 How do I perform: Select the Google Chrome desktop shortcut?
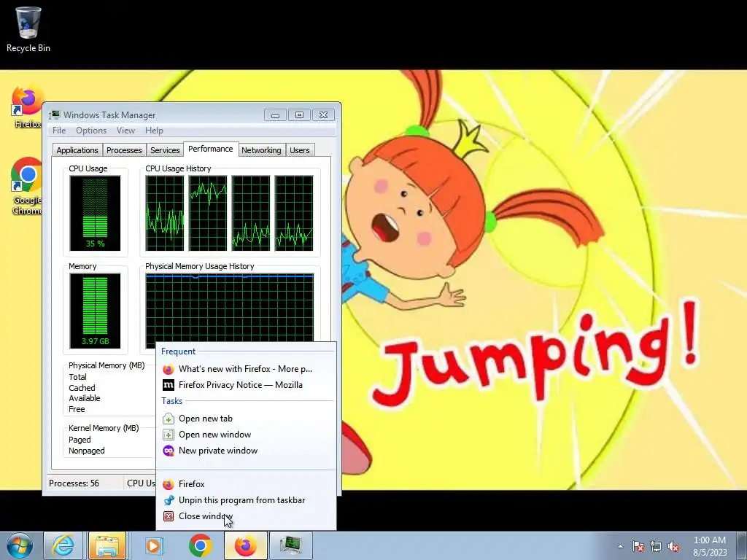(x=27, y=186)
